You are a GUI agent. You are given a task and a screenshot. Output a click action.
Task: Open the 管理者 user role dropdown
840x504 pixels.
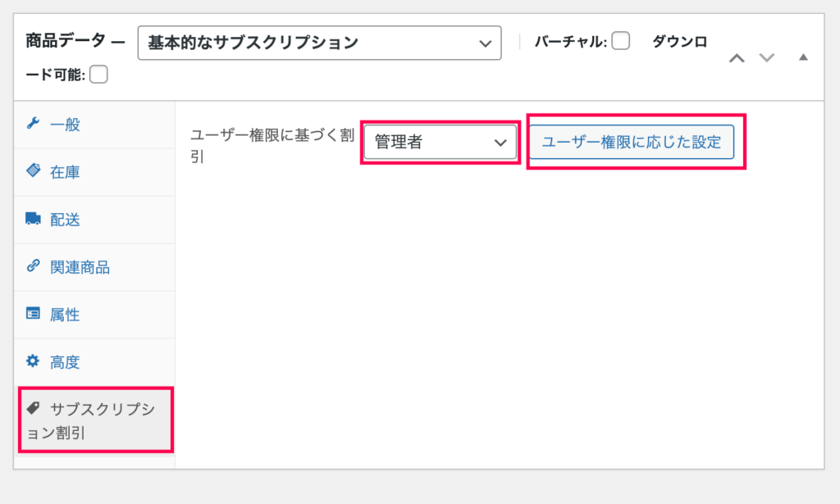(441, 143)
